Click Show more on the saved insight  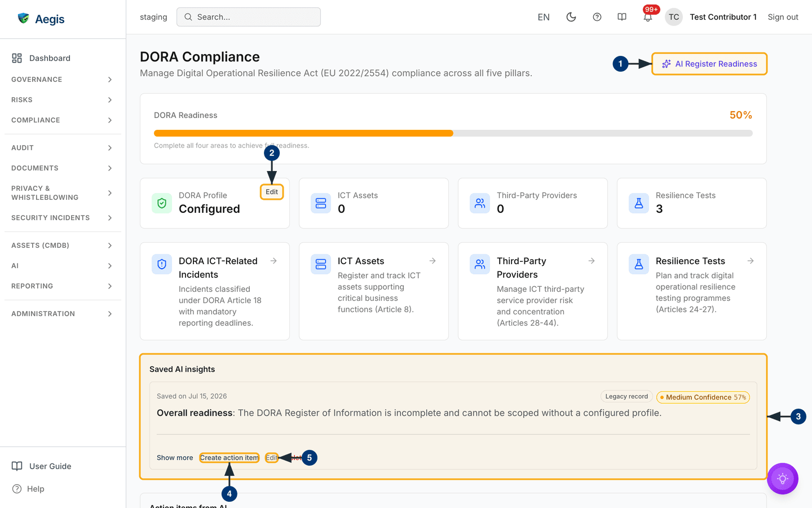[x=175, y=458]
